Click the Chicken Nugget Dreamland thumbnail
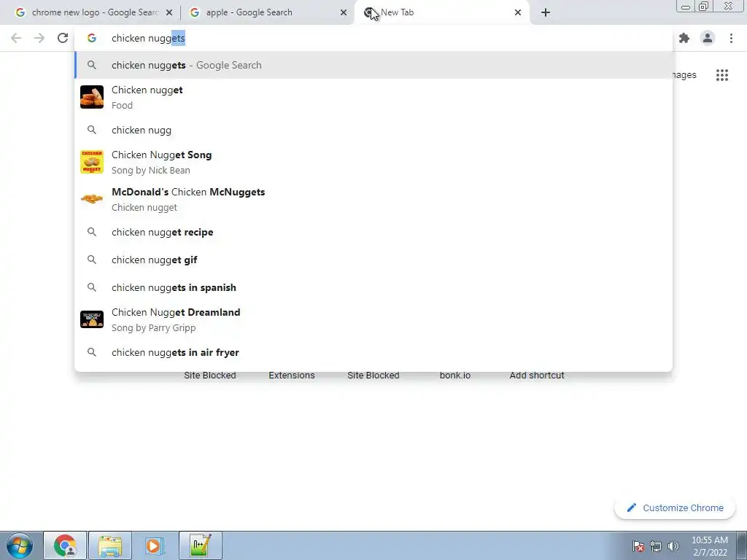The image size is (747, 560). (91, 319)
